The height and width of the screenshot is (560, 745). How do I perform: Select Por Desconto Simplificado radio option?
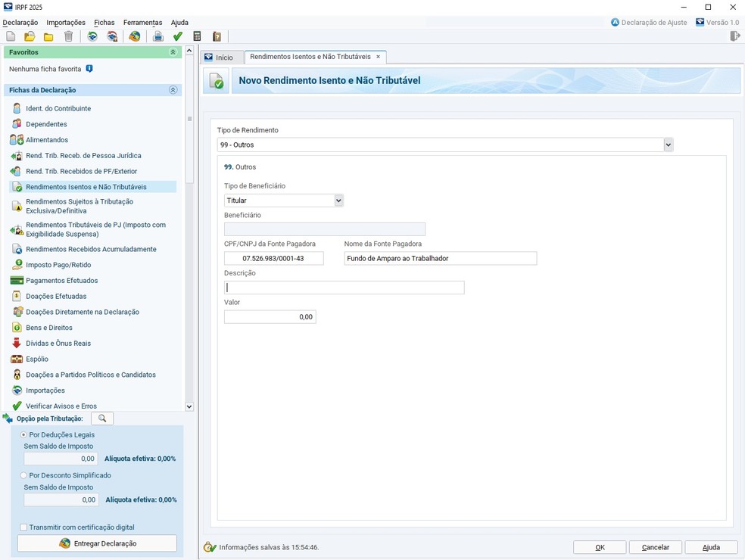click(24, 475)
